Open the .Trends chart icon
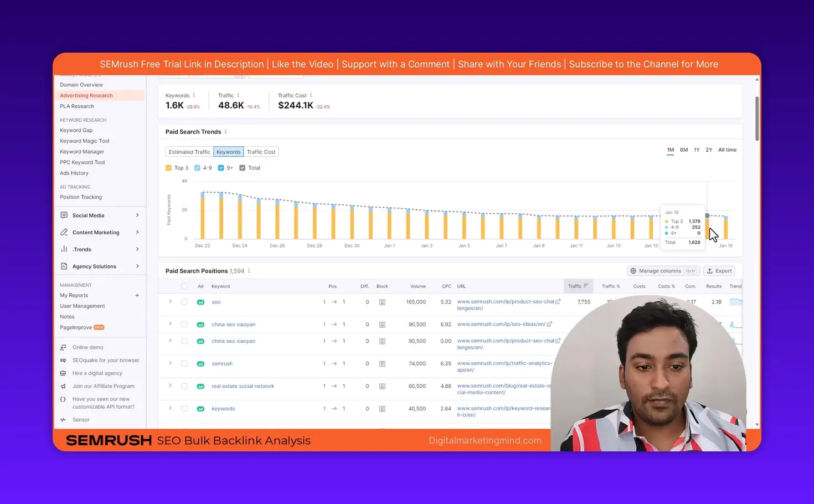 (x=65, y=249)
